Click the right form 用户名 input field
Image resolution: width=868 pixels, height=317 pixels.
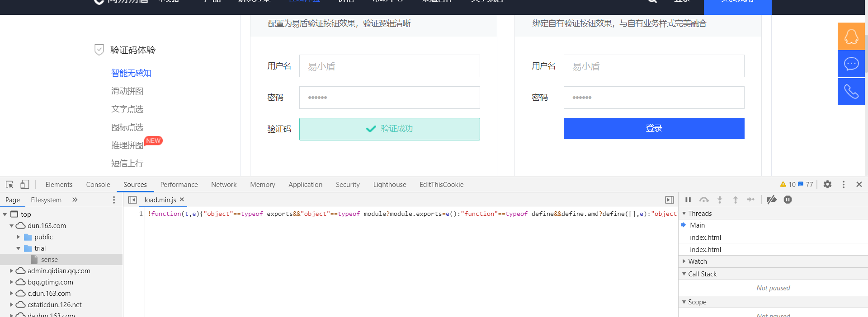tap(654, 66)
